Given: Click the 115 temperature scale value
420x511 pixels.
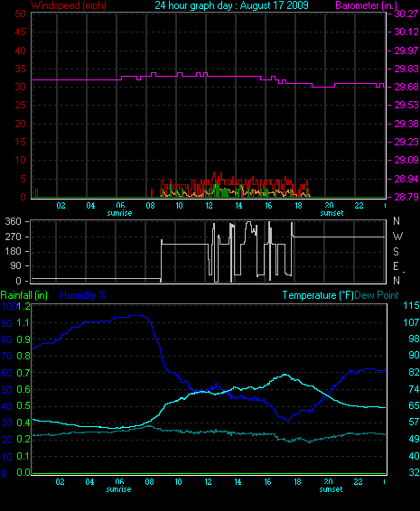Looking at the screenshot, I should click(411, 305).
